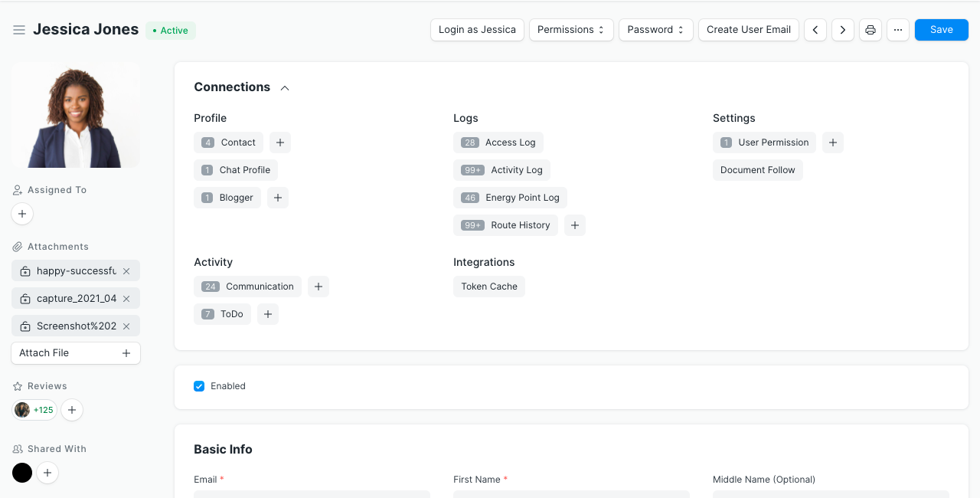The width and height of the screenshot is (980, 498).
Task: Add a review with plus button
Action: pyautogui.click(x=72, y=410)
